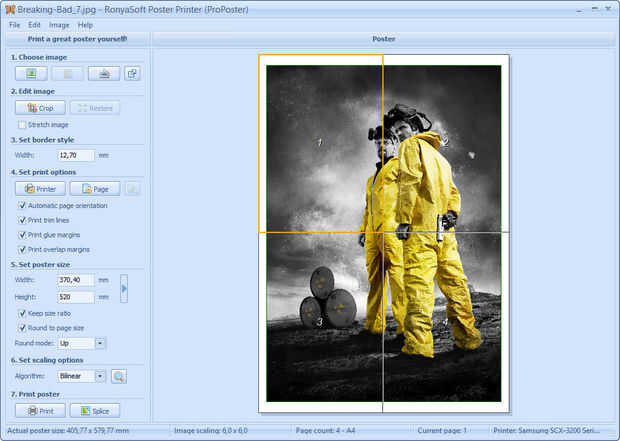Screen dimensions: 620x441
Task: Click the '5. Set poster size' heading
Action: (40, 265)
